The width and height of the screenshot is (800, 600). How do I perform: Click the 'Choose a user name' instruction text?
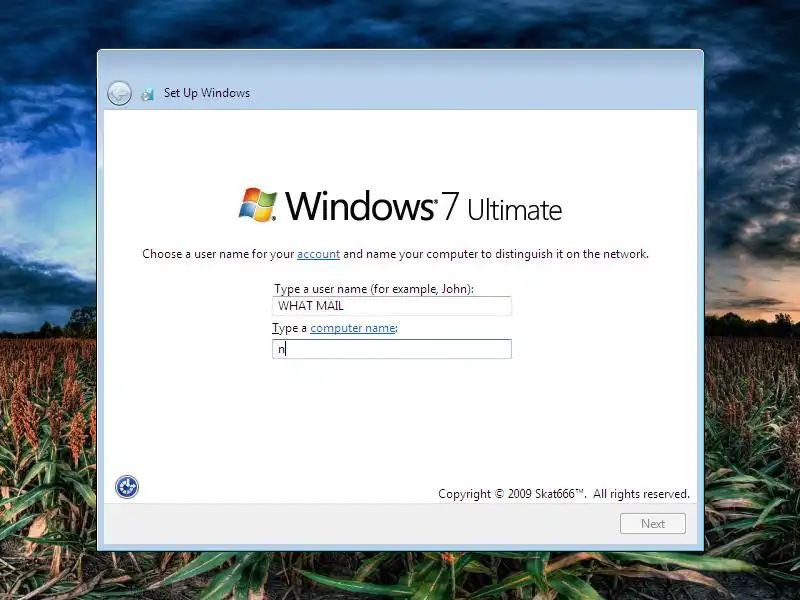coord(395,254)
